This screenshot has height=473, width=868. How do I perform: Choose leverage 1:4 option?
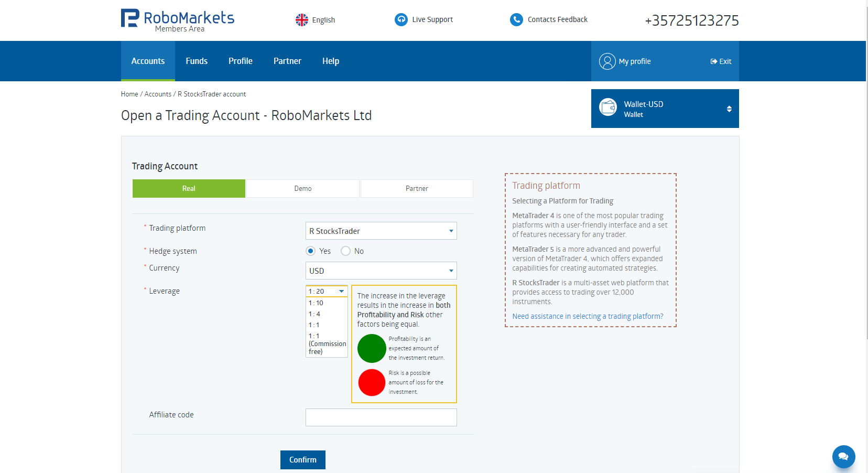(x=327, y=314)
